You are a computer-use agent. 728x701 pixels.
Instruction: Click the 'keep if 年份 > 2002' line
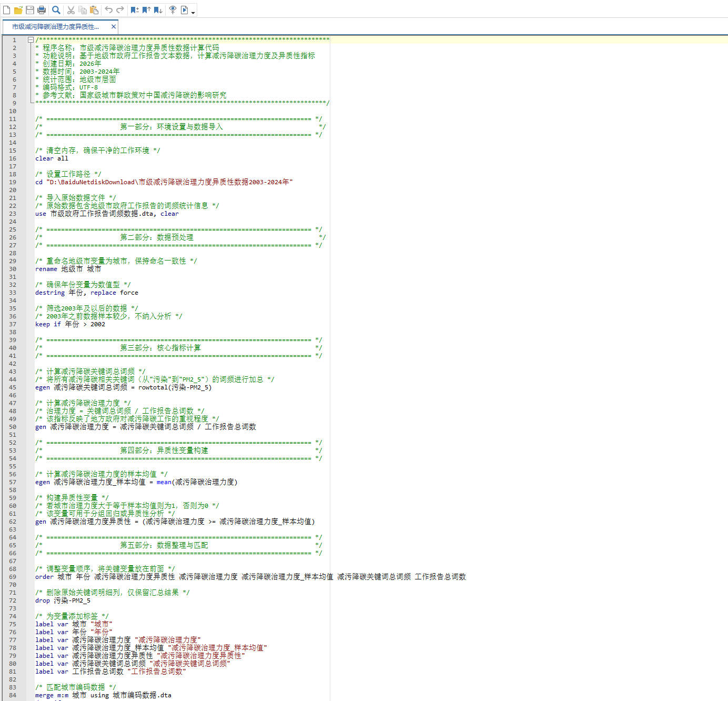tap(70, 324)
